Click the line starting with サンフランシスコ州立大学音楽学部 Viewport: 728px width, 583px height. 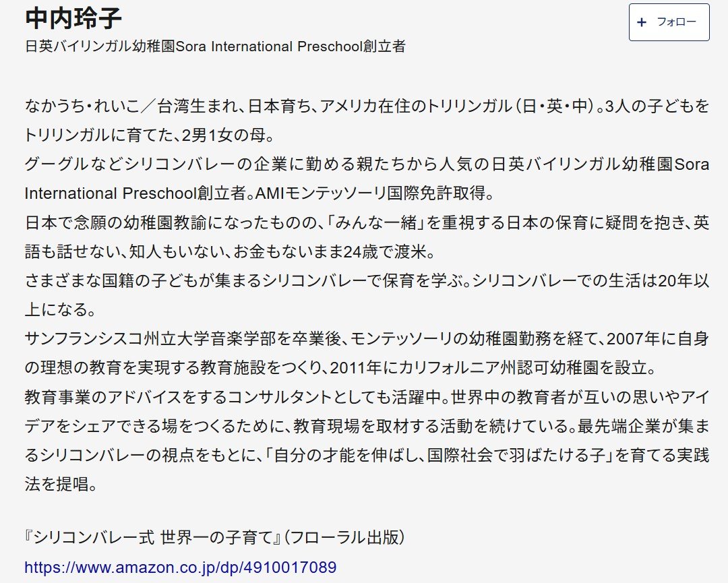click(x=367, y=338)
